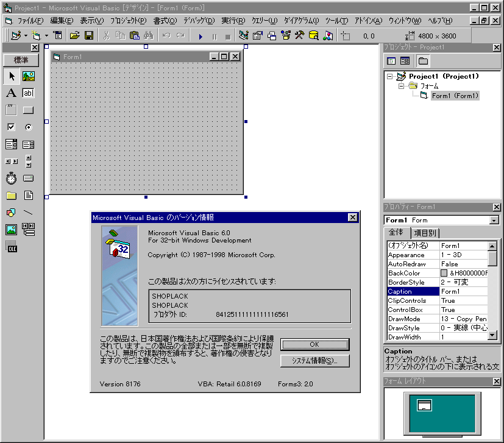Select the TextBox control tool
504x443 pixels.
[x=28, y=93]
